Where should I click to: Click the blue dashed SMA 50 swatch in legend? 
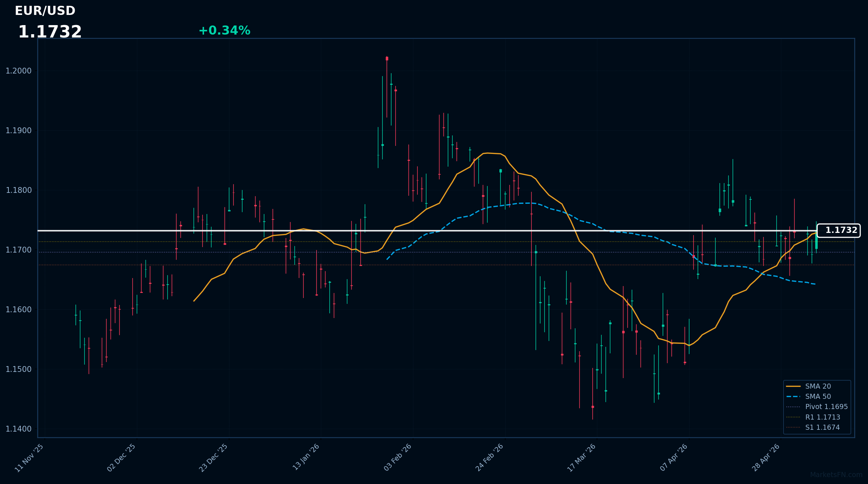793,396
